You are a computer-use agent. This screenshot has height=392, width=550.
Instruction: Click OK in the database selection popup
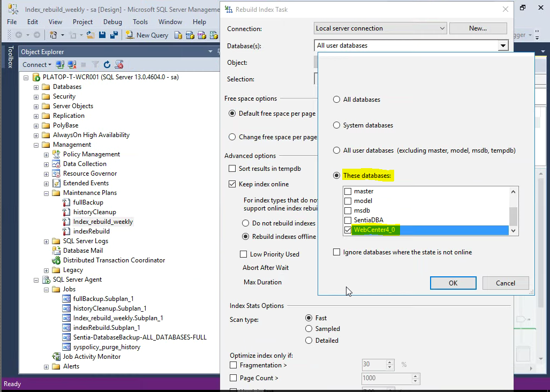coord(453,283)
